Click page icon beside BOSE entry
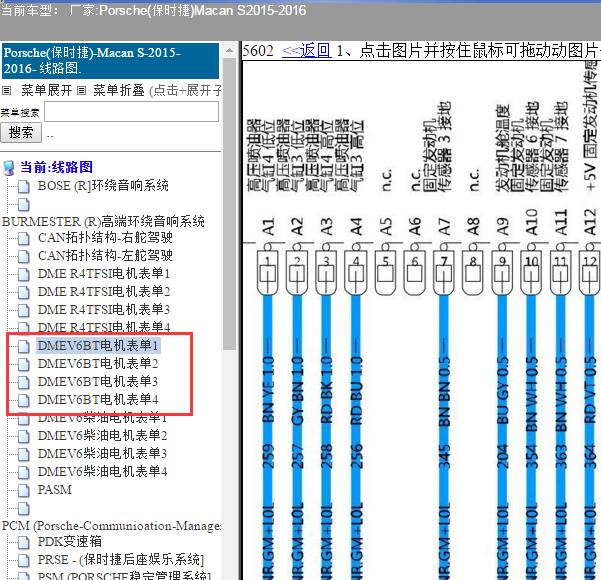 [24, 187]
